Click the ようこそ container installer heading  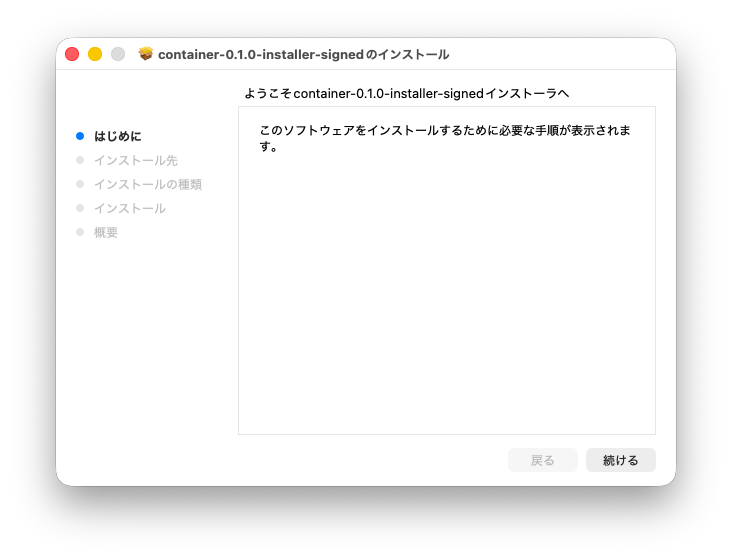[407, 93]
